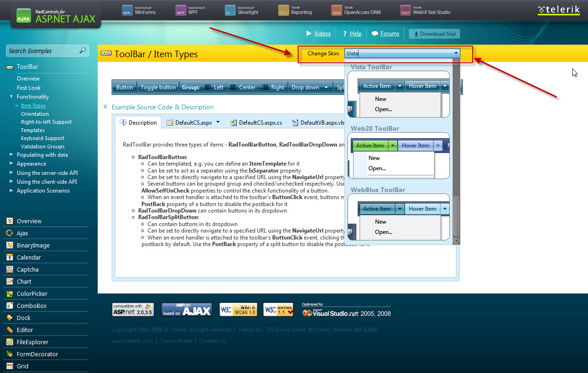Click the search magnifier icon
588x373 pixels.
click(x=82, y=51)
